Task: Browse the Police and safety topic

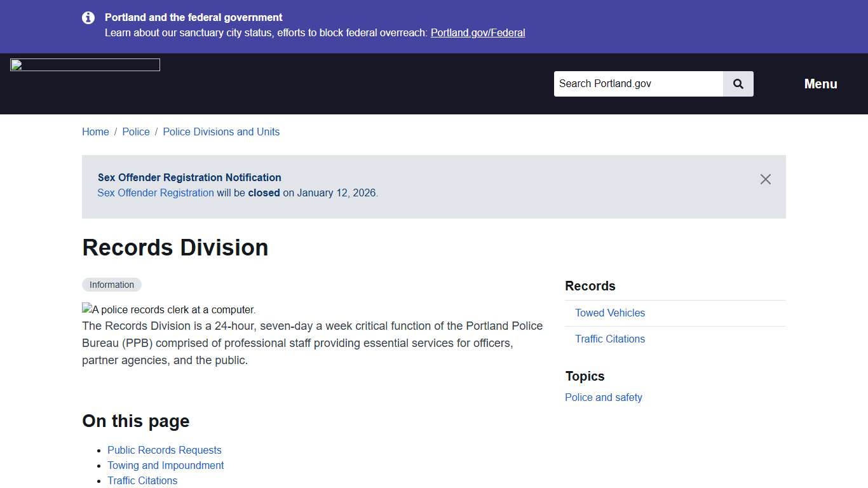Action: coord(604,397)
